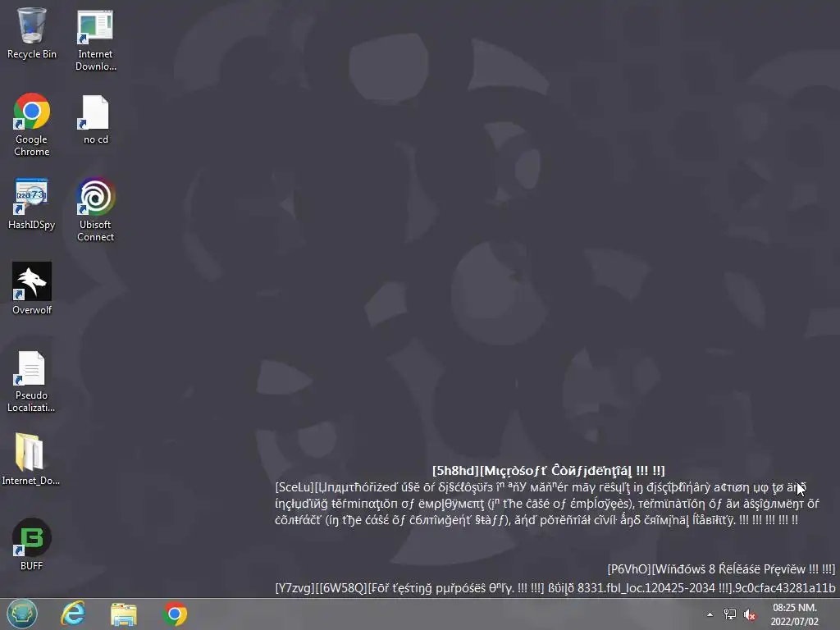Open the Recycle Bin desktop icon
The height and width of the screenshot is (630, 840).
tap(32, 33)
